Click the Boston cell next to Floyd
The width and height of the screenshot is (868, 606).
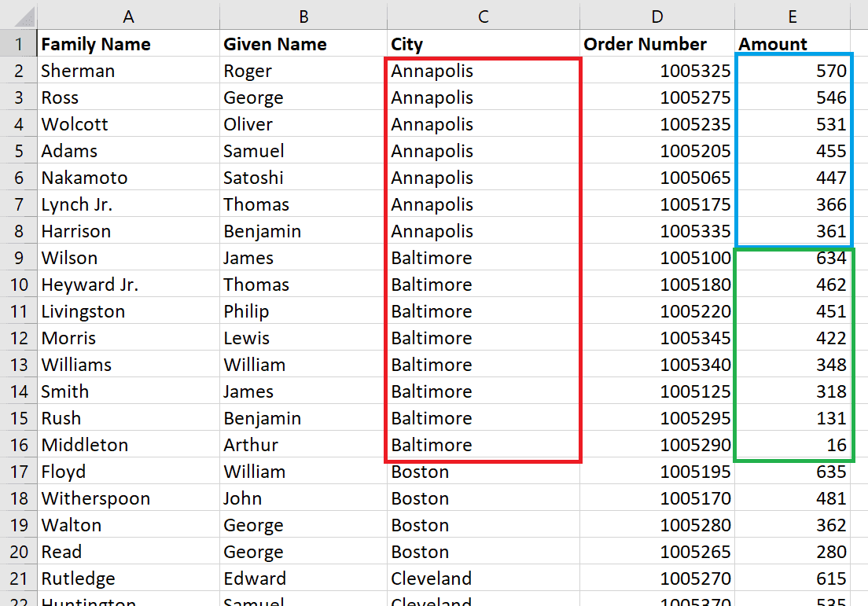pyautogui.click(x=482, y=472)
